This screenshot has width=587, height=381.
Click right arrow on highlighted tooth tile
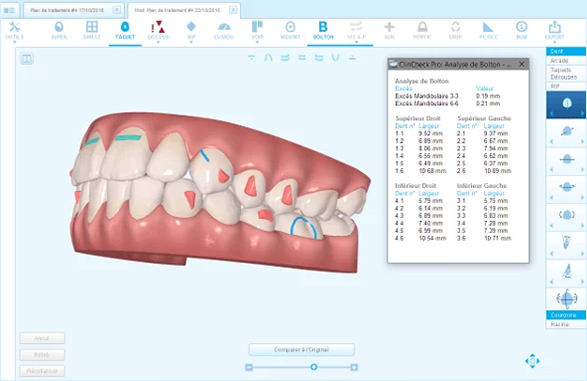click(x=583, y=113)
